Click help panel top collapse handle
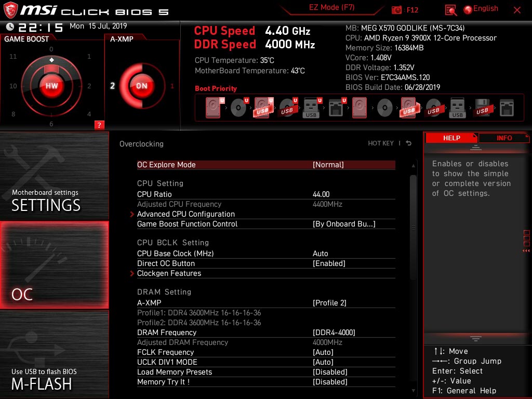532x399 pixels. pos(476,148)
